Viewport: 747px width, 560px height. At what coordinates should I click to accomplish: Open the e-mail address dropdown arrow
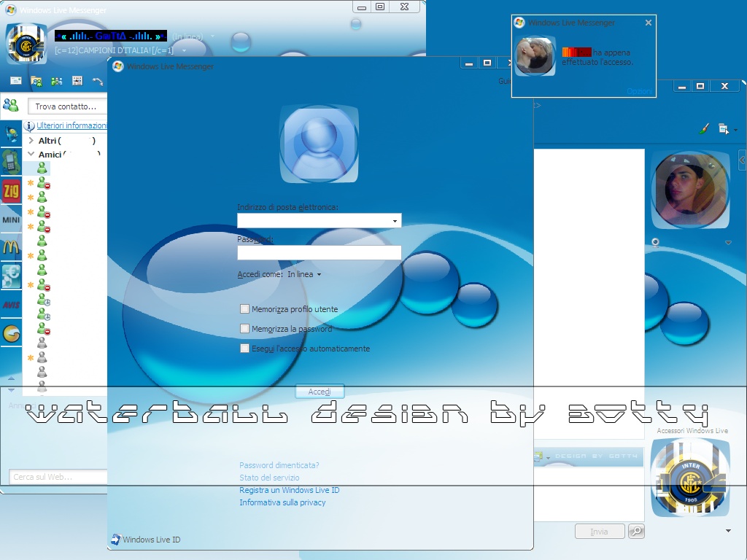pos(395,221)
